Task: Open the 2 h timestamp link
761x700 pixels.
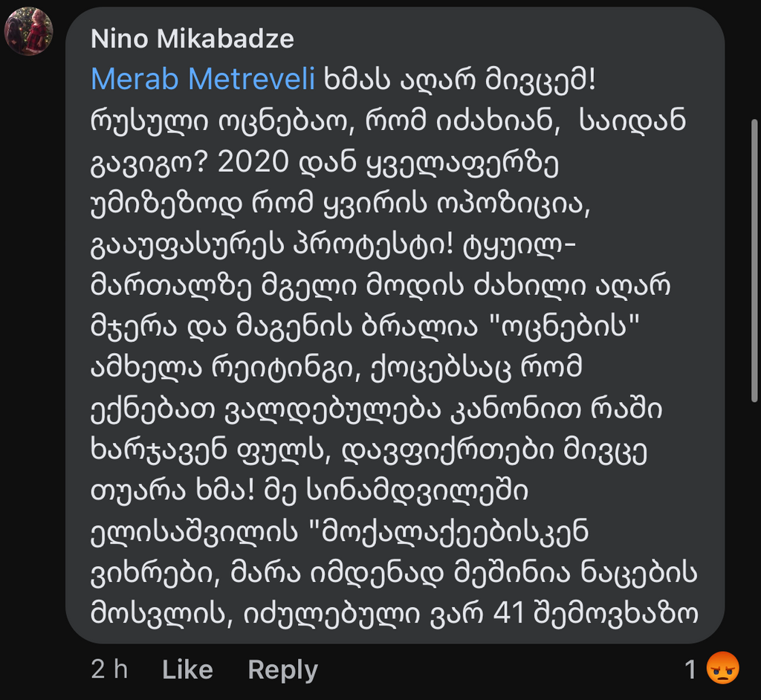Action: tap(109, 670)
